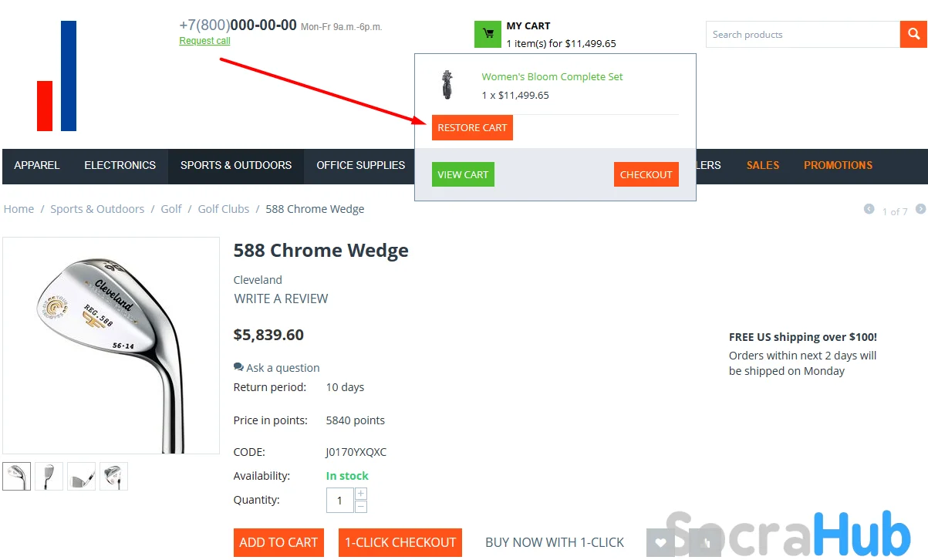Screen dimensions: 928x560
Task: Go to Home breadcrumb
Action: pos(19,209)
